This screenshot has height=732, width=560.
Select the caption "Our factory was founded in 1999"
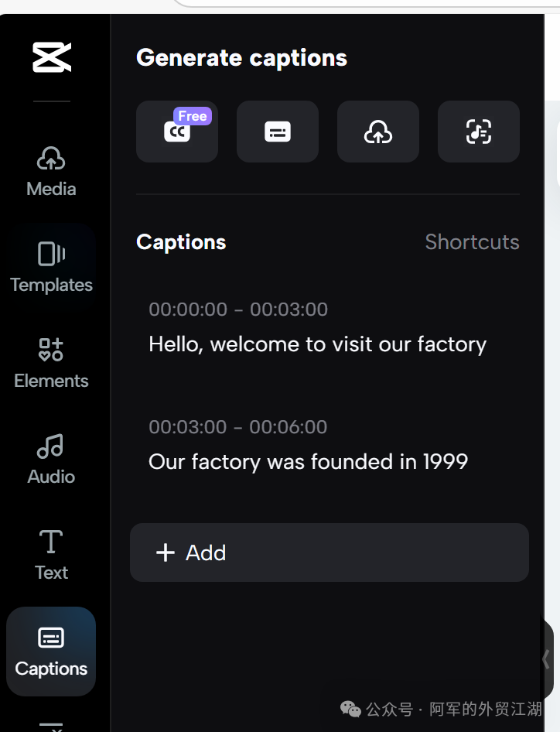pos(308,462)
